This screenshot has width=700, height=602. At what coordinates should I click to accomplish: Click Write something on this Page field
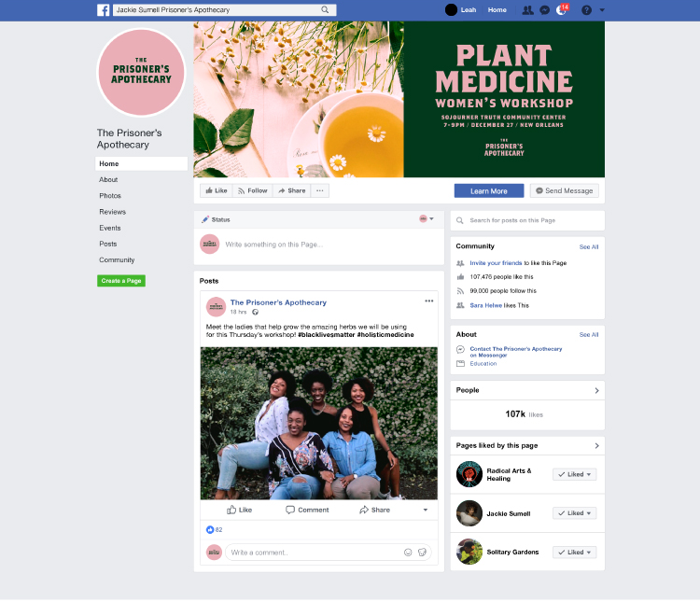coord(274,245)
